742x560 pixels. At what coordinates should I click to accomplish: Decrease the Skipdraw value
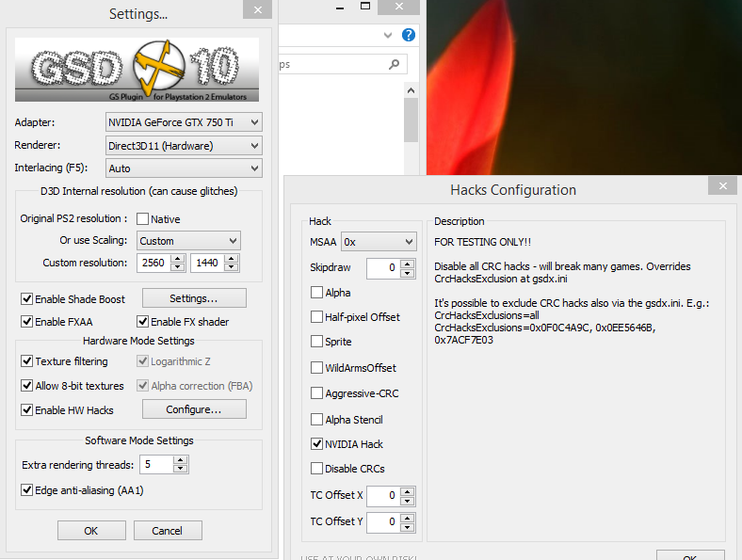coord(408,272)
